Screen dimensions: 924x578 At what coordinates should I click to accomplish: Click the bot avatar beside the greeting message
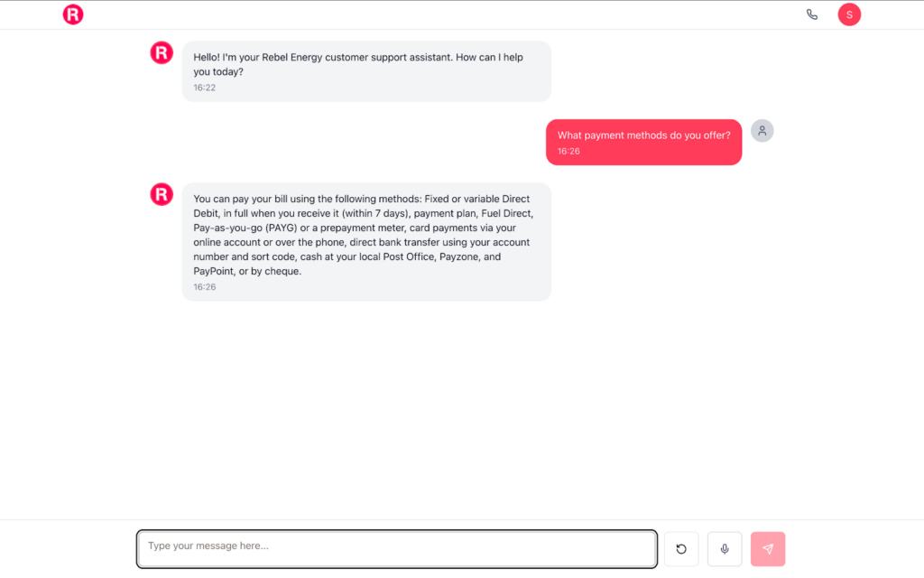click(161, 53)
